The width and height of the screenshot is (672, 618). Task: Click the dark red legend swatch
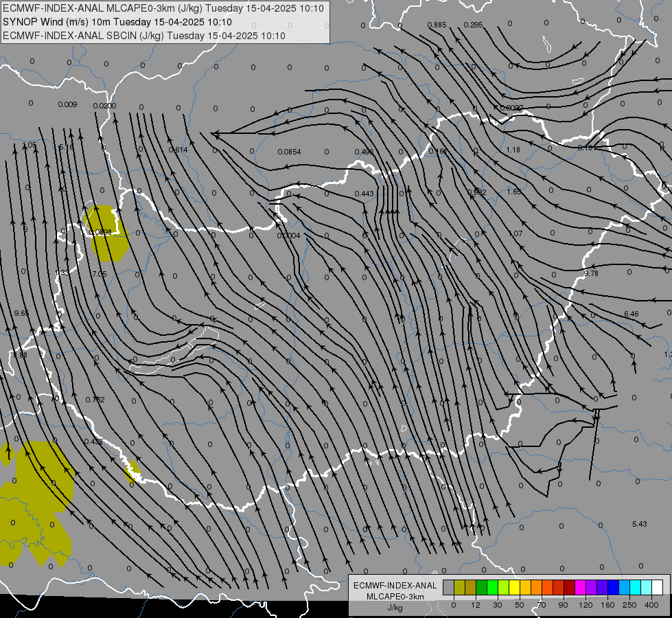[569, 587]
